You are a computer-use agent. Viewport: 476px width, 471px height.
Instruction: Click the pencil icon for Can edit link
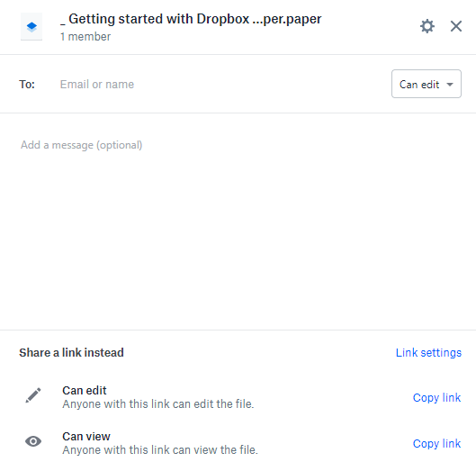33,395
